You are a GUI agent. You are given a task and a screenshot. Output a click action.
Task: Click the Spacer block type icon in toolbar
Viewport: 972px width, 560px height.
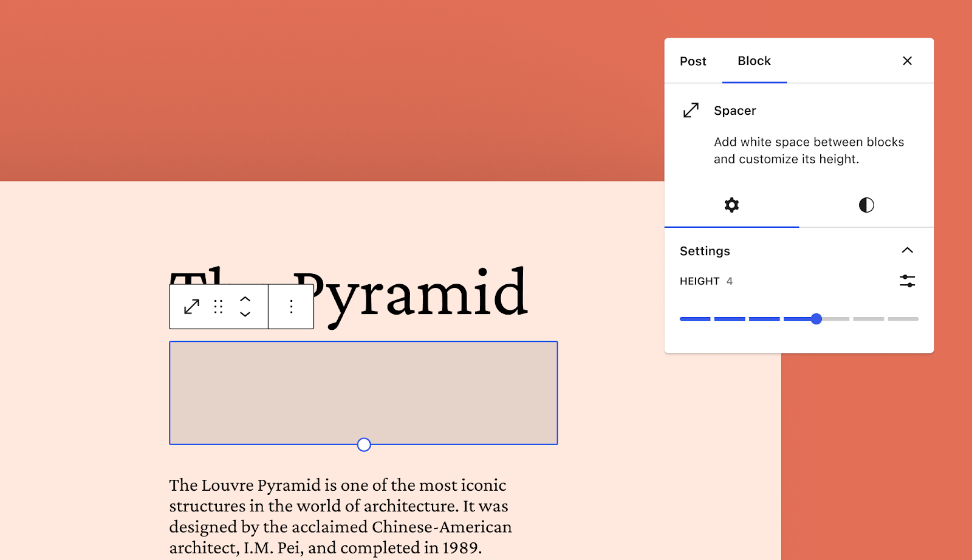[x=191, y=307]
